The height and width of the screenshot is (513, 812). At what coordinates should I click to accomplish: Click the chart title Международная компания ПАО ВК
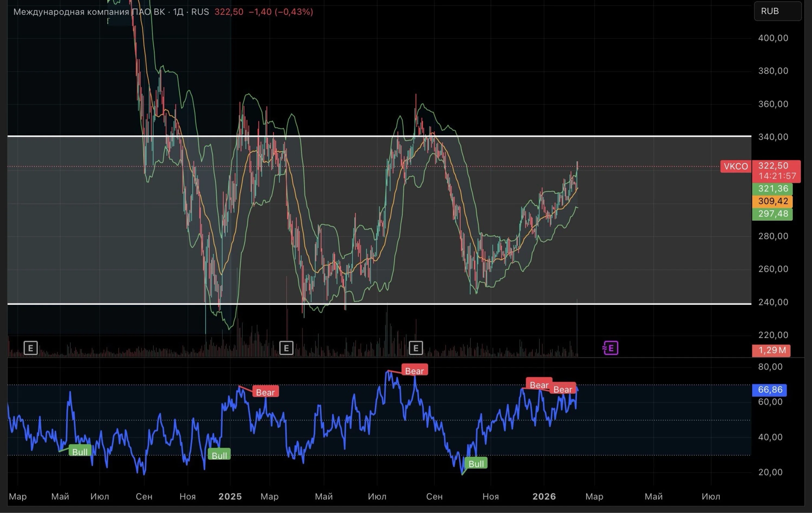click(x=89, y=12)
